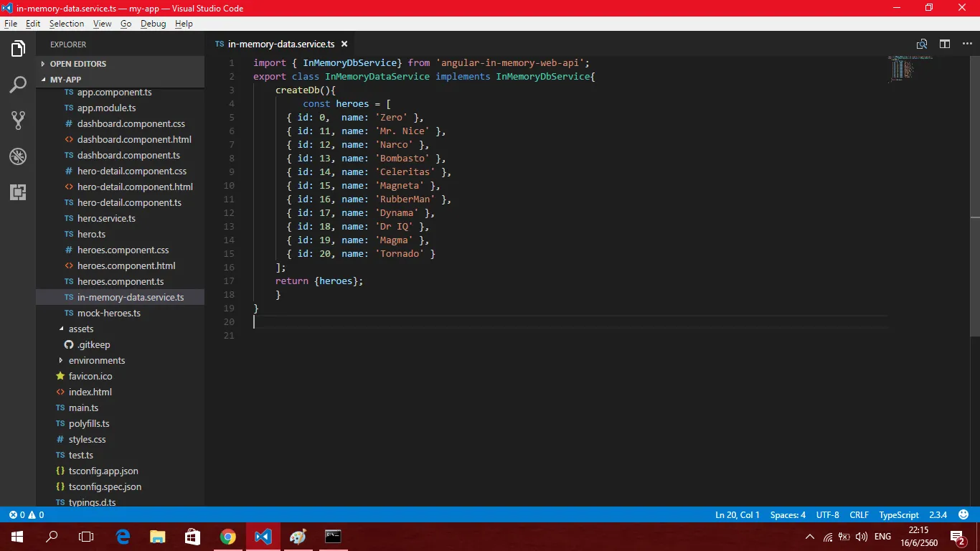Open polyfills.ts in the explorer
Image resolution: width=980 pixels, height=551 pixels.
click(x=89, y=423)
